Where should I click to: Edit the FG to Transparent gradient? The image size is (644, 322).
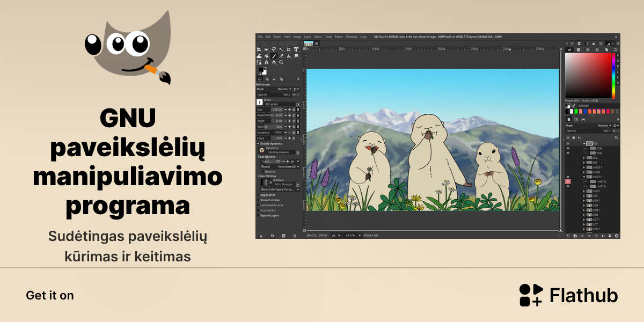point(298,185)
